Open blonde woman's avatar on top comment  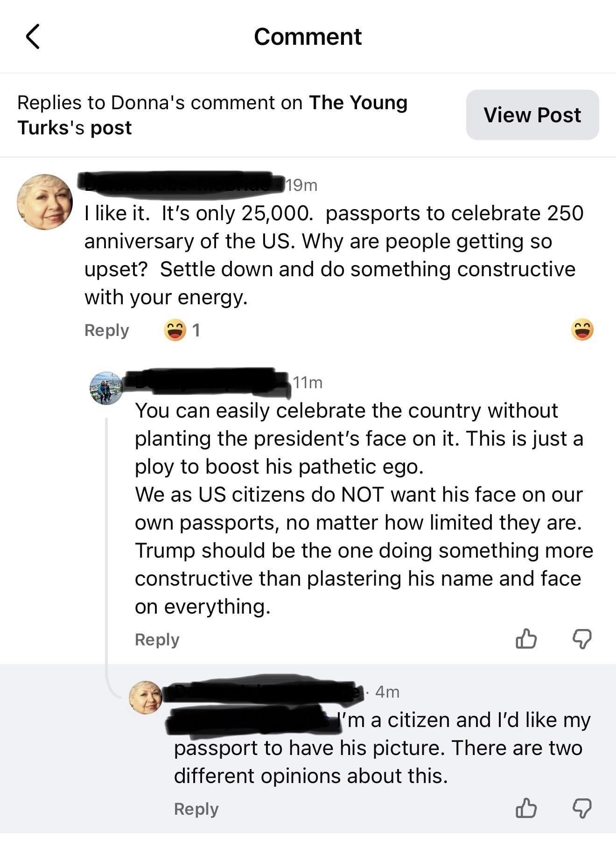click(x=45, y=202)
